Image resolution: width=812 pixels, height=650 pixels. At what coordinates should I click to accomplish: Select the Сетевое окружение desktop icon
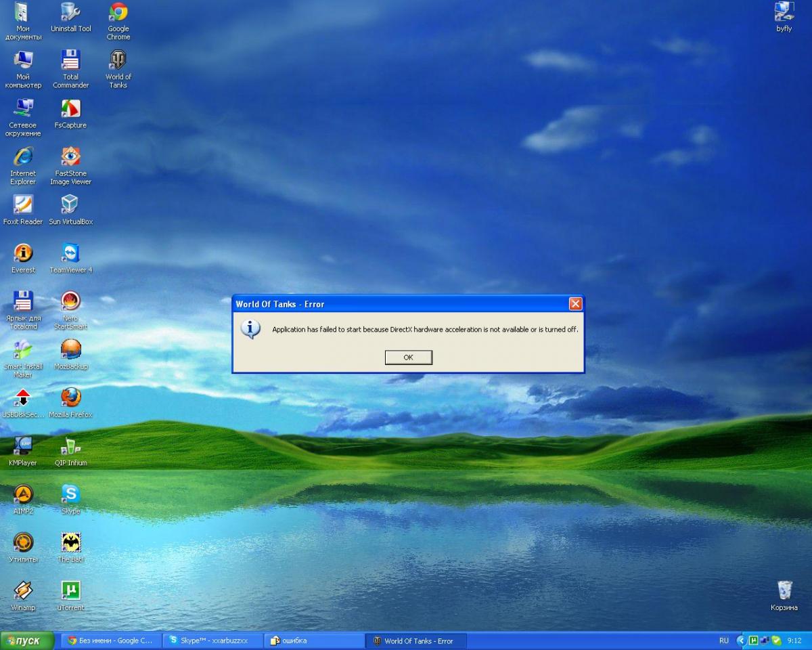[24, 117]
